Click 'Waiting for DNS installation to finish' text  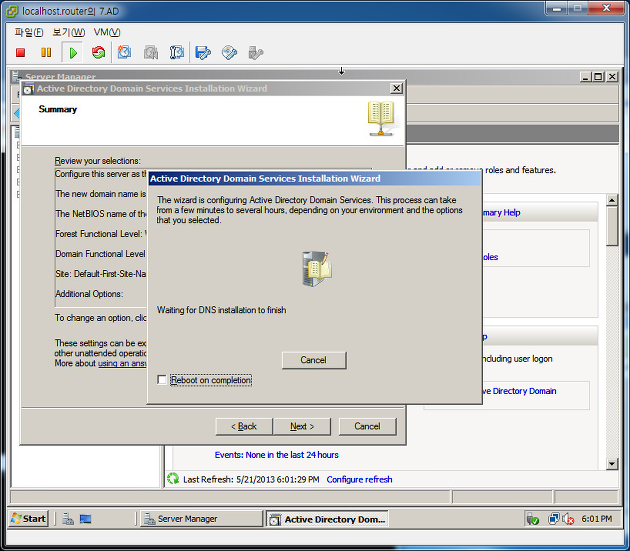point(221,310)
